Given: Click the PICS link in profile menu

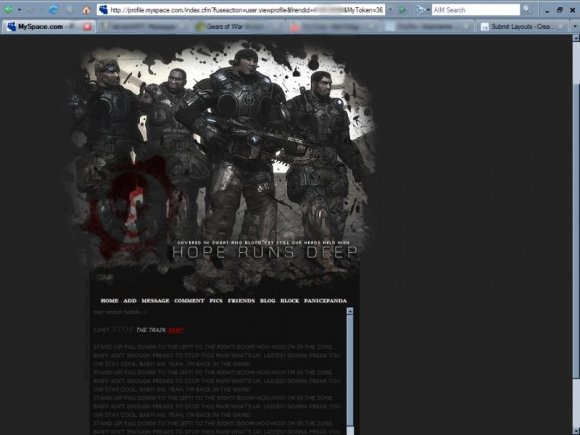Looking at the screenshot, I should coord(216,301).
